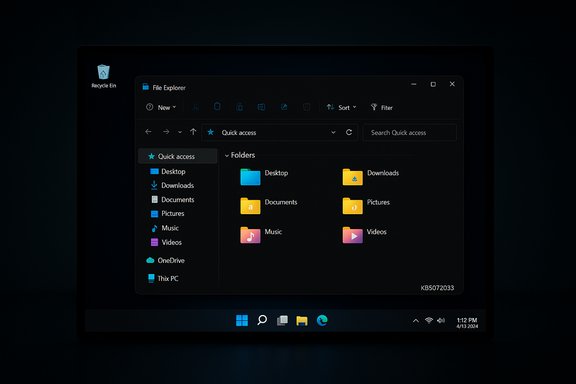Show hidden tray icons chevron
Screen dimensions: 576x384
(x=415, y=321)
